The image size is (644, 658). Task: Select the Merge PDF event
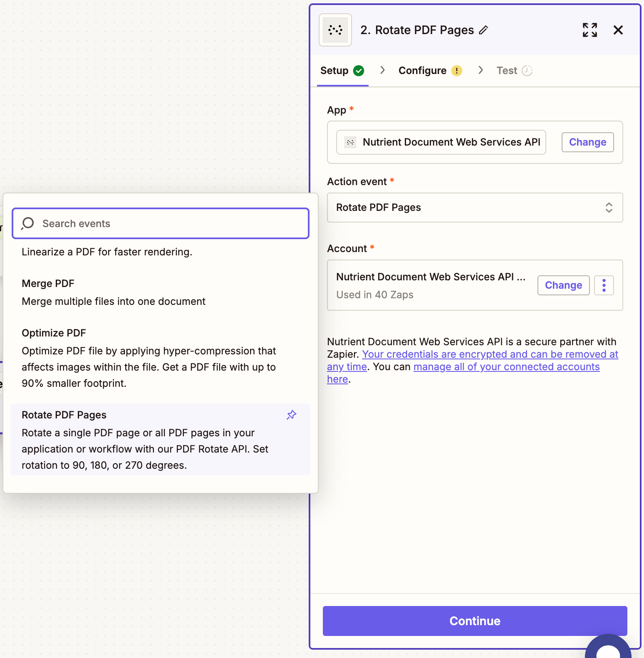[48, 283]
